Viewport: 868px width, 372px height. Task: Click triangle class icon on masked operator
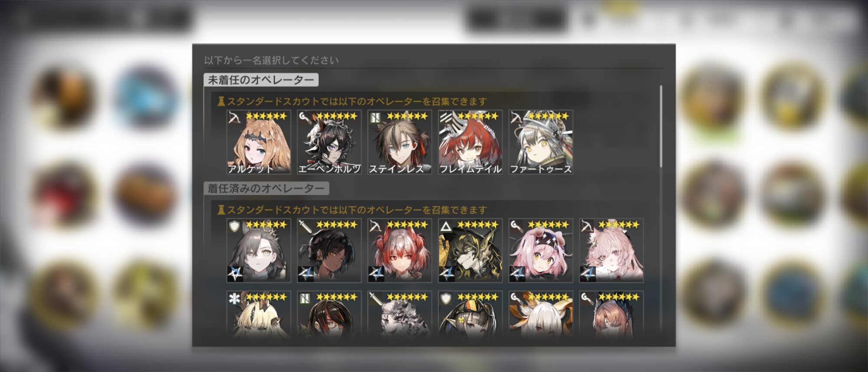[x=446, y=226]
